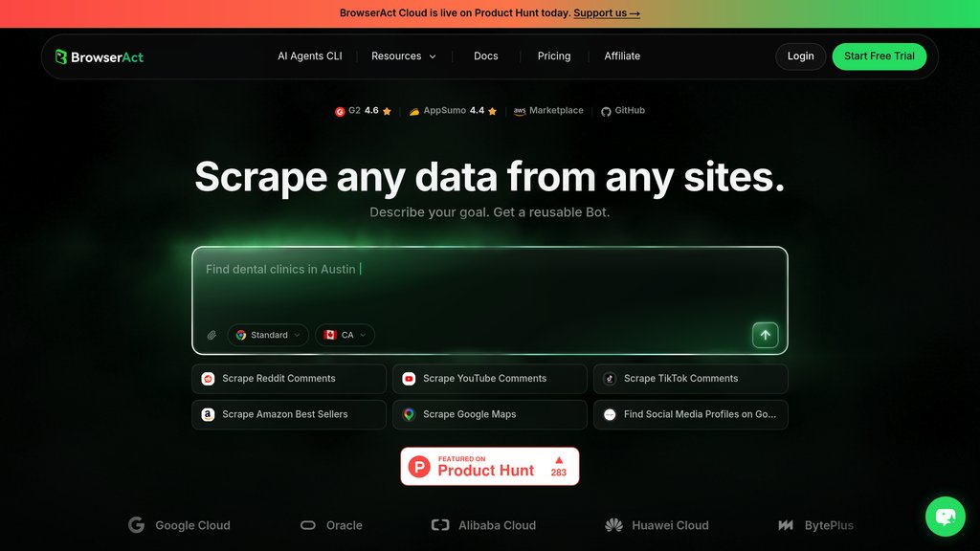
Task: Open the AppSumo 4.4 rating link
Action: [x=453, y=111]
